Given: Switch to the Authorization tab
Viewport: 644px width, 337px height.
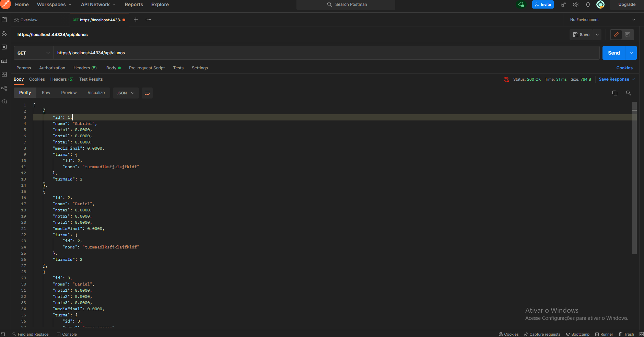Looking at the screenshot, I should [52, 68].
